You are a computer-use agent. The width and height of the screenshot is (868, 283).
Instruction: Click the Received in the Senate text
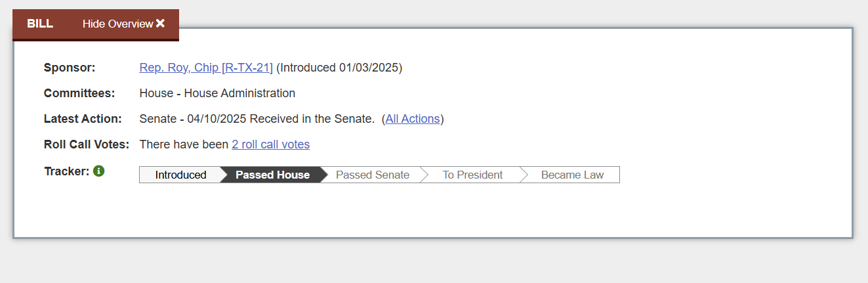click(312, 119)
